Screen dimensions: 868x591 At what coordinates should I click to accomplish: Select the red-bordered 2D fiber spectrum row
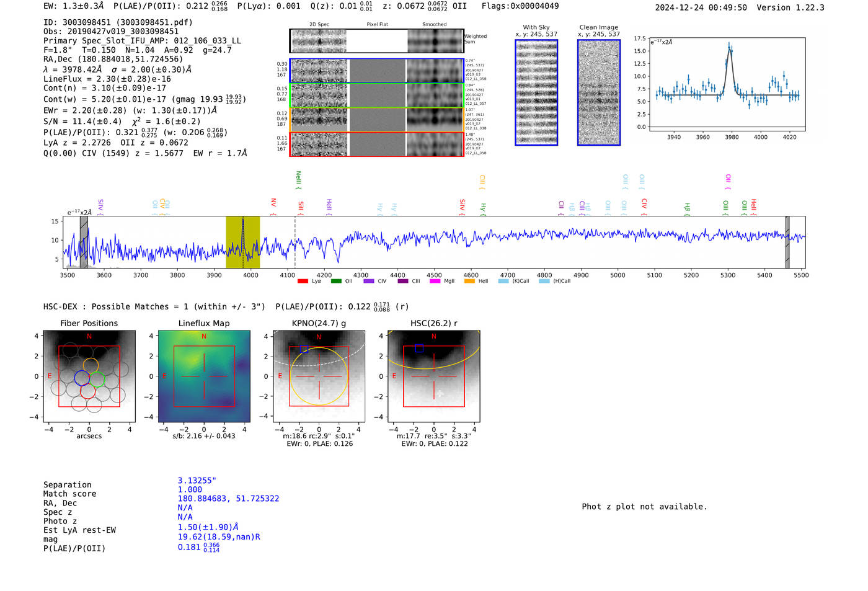pyautogui.click(x=376, y=144)
